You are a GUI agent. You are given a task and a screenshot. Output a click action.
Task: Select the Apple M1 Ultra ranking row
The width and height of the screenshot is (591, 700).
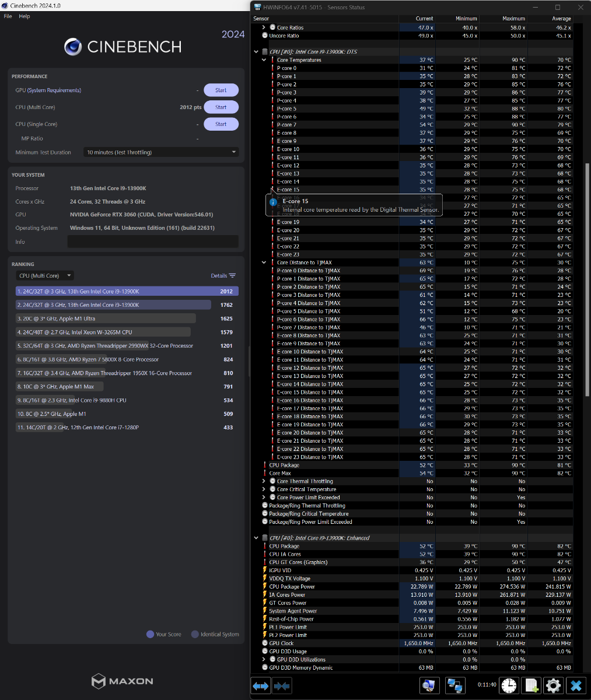click(x=127, y=318)
